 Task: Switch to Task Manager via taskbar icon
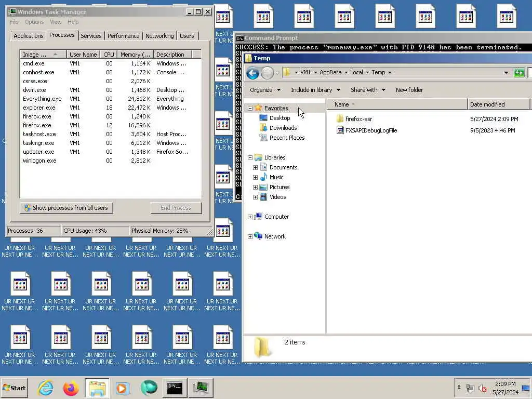pos(201,388)
